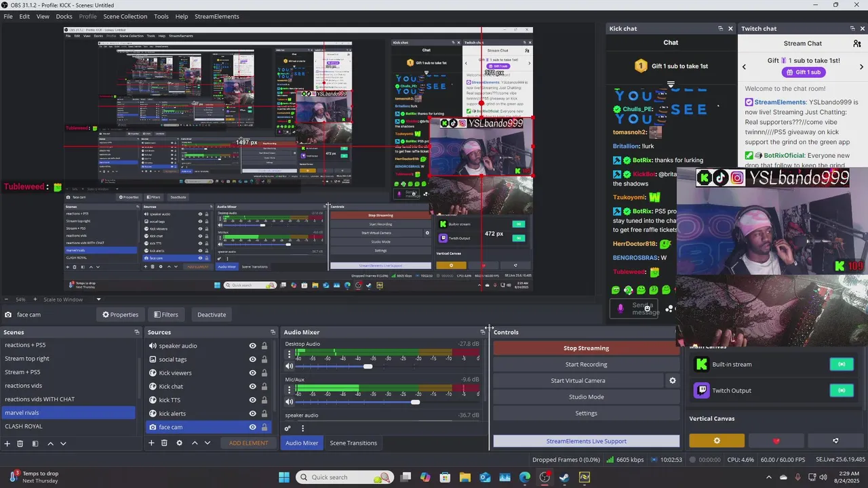Open the Docks menu

[64, 16]
